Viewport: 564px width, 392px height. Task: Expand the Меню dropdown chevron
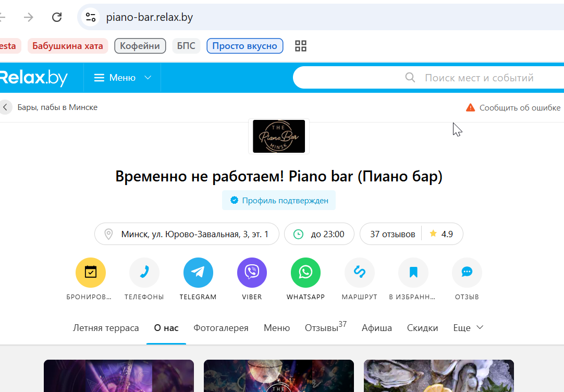[148, 78]
